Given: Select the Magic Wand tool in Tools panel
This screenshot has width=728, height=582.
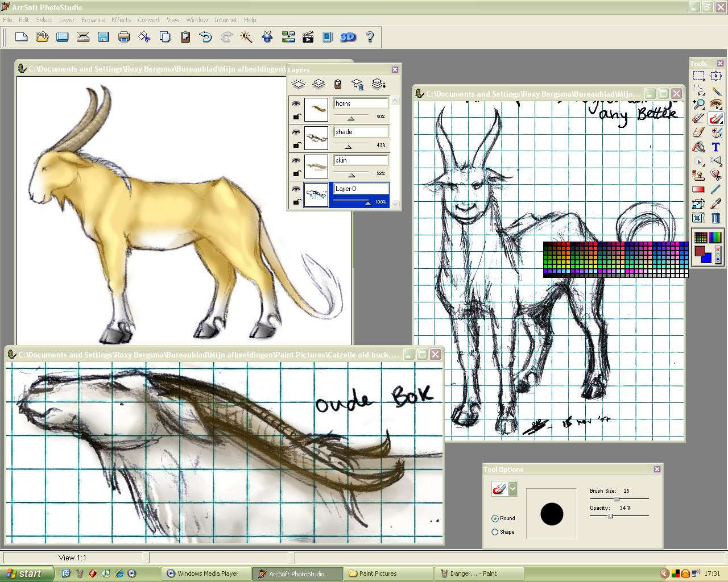Looking at the screenshot, I should [715, 90].
